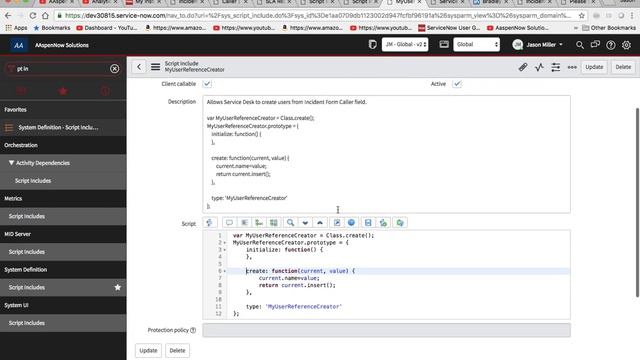Click the update set shield icon
This screenshot has height=360, width=640.
pyautogui.click(x=372, y=44)
